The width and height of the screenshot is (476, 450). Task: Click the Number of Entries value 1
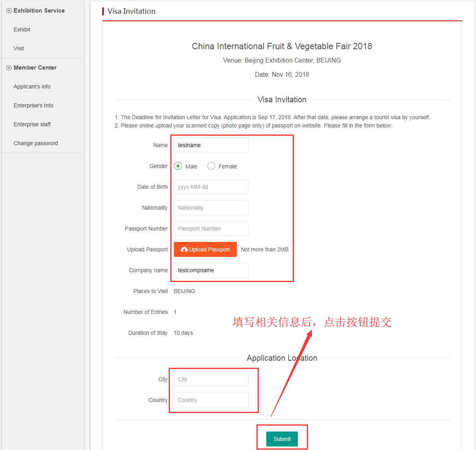175,312
